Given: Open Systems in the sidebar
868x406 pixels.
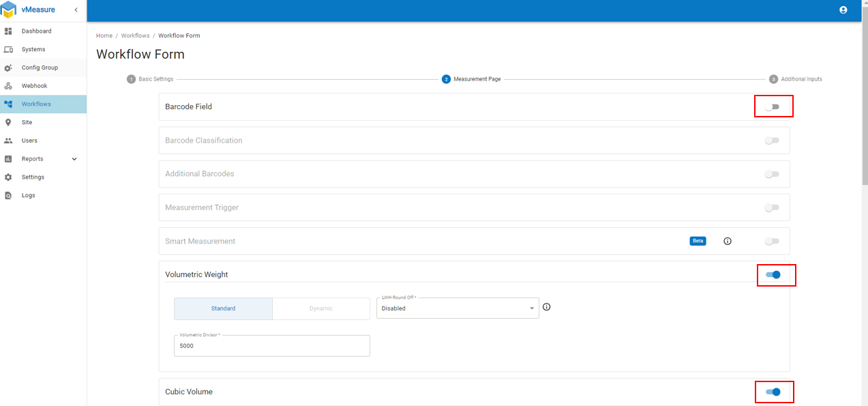Looking at the screenshot, I should point(43,49).
